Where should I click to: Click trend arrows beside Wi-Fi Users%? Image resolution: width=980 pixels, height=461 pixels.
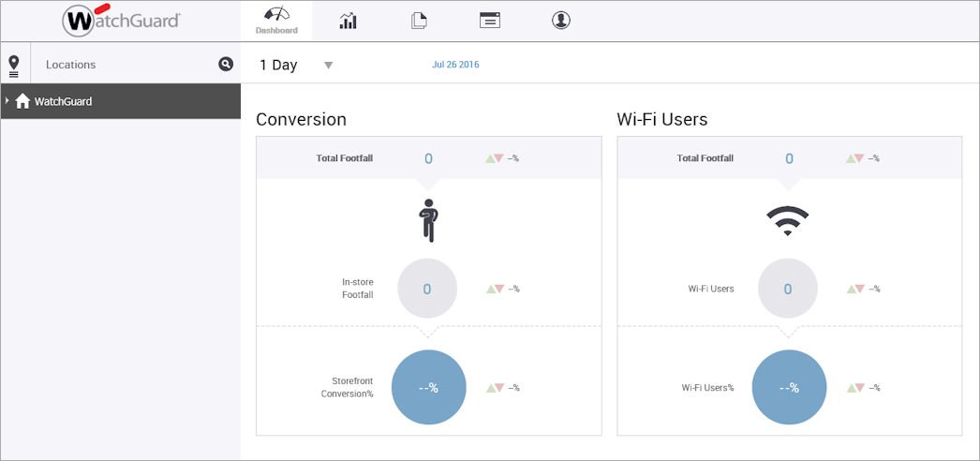click(855, 388)
